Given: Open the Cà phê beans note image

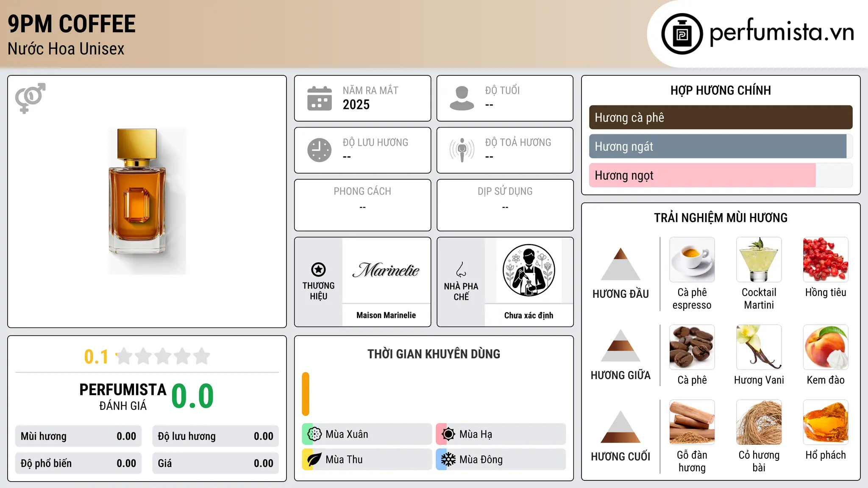Looking at the screenshot, I should 692,347.
